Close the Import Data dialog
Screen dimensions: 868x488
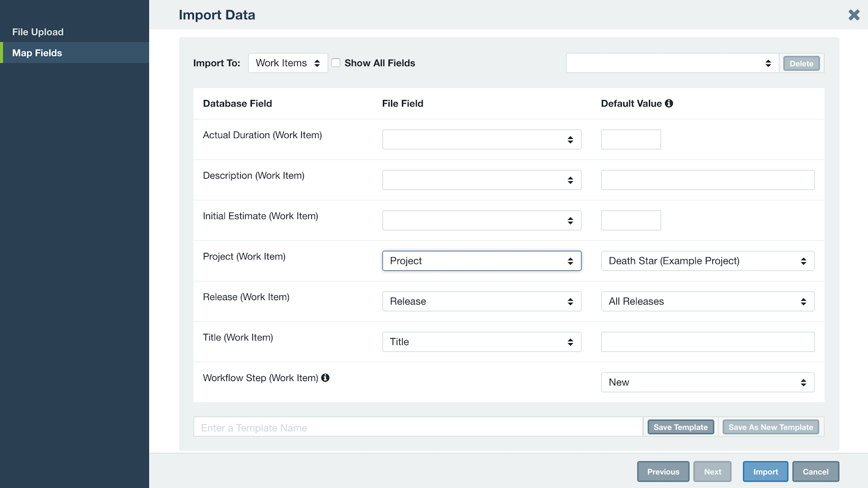[x=854, y=15]
